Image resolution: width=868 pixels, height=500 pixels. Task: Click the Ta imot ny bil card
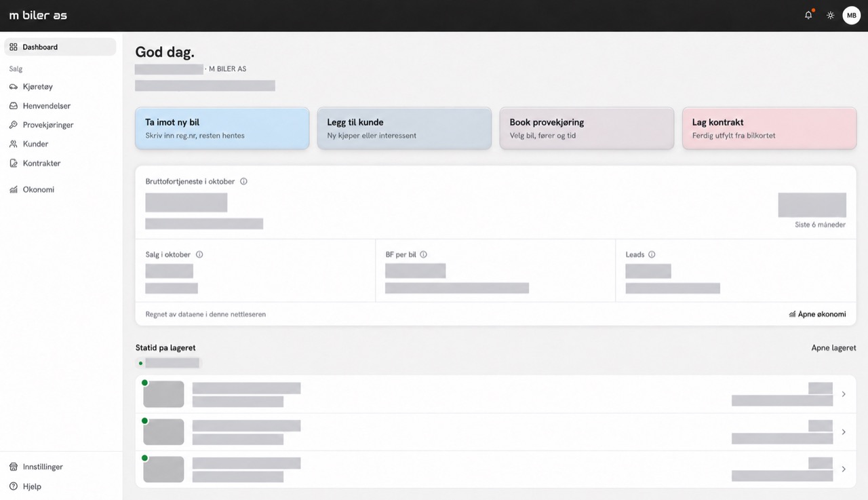coord(222,128)
